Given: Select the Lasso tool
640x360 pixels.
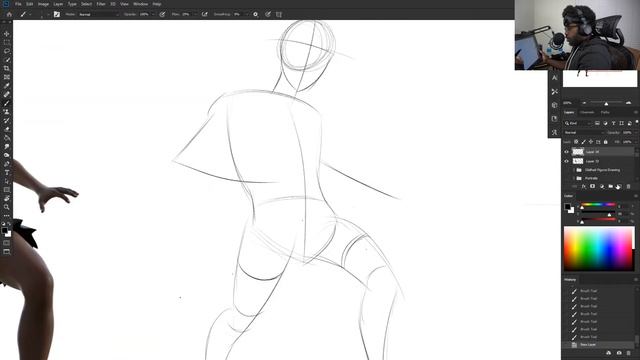Looking at the screenshot, I should pos(7,51).
